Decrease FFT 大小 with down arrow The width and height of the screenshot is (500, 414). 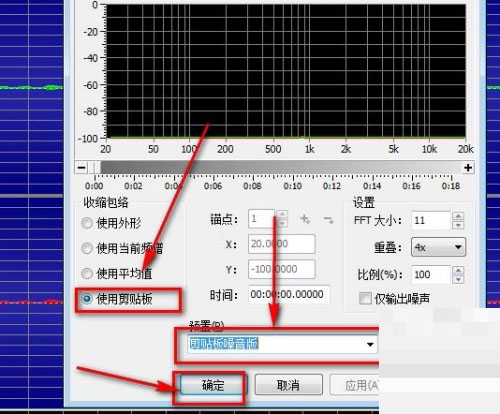(x=458, y=225)
